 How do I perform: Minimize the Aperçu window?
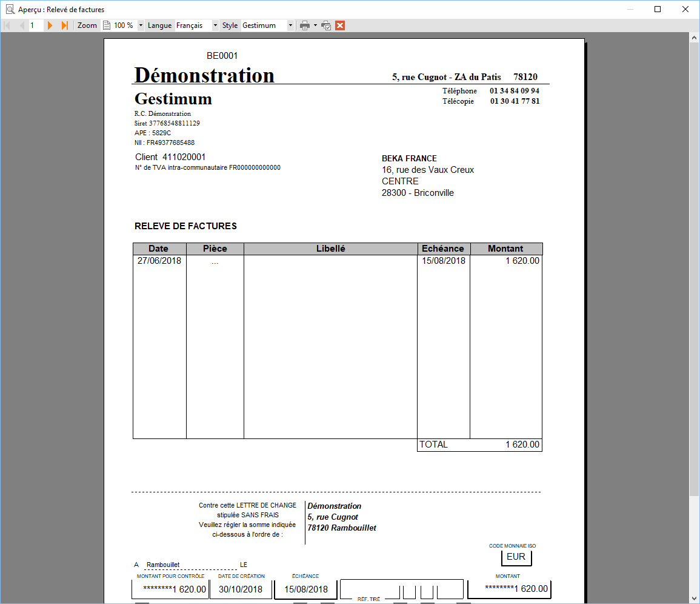pyautogui.click(x=630, y=9)
